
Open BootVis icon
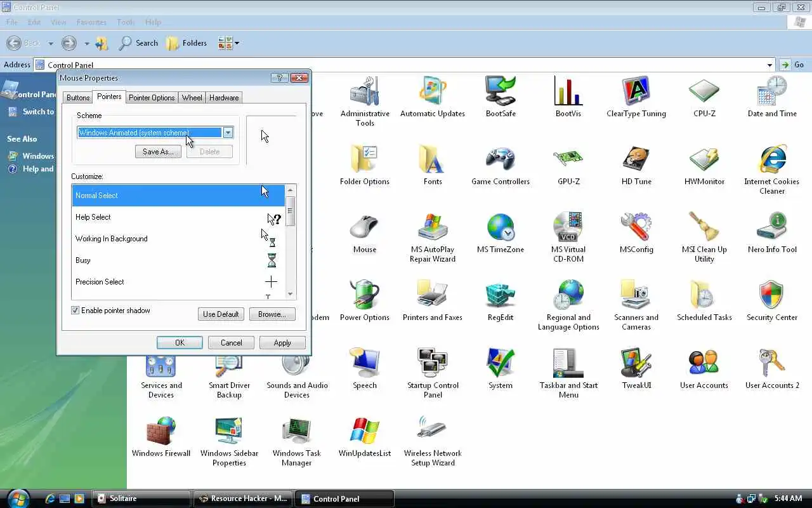pos(568,92)
